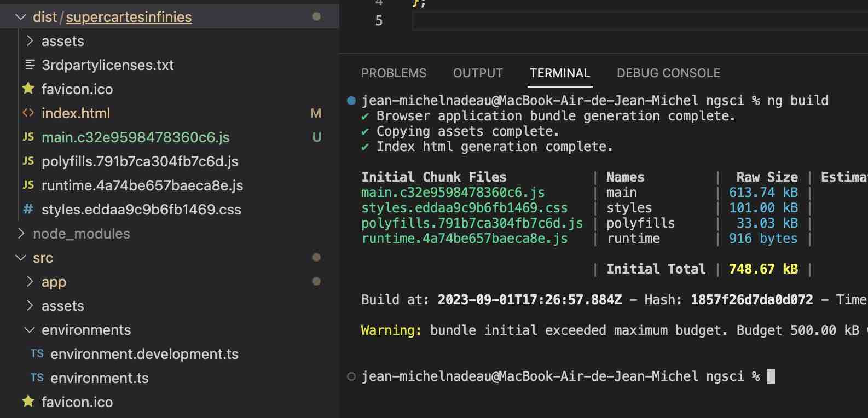Screen dimensions: 868x418
Task: Open runtime.4a74be657baeca8e.js file
Action: point(142,185)
